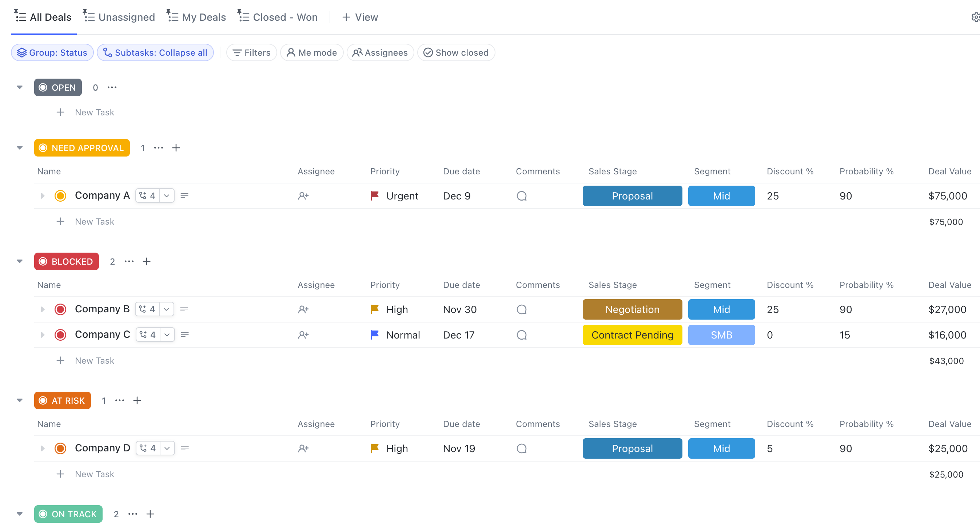Open OPEN group more-options ellipsis
Image resolution: width=980 pixels, height=530 pixels.
click(112, 87)
